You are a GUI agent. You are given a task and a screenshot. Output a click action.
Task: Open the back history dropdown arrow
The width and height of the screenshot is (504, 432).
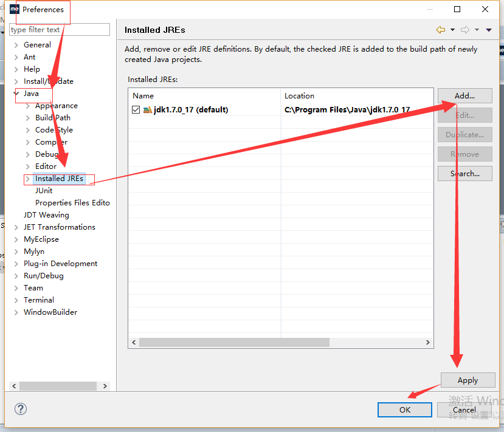[x=452, y=30]
